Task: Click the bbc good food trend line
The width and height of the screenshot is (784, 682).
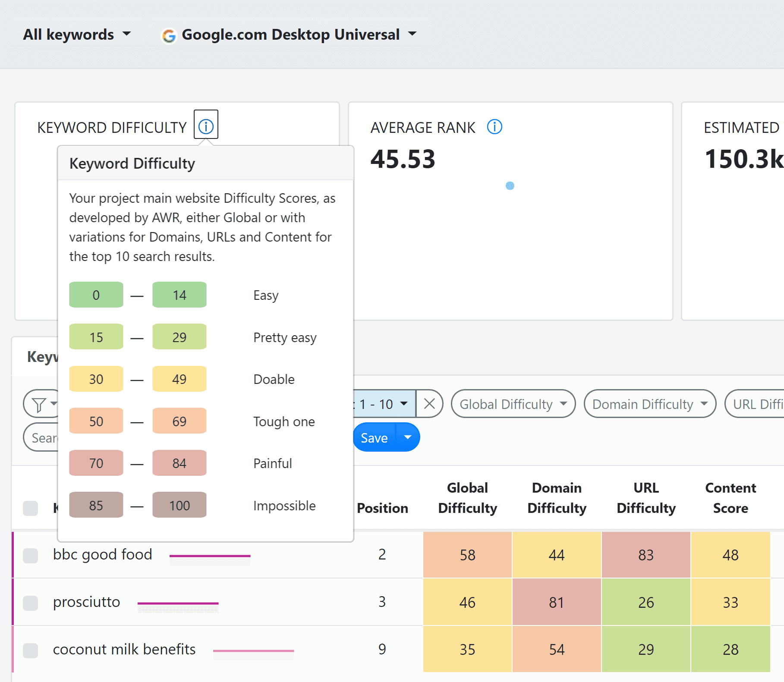Action: (x=210, y=556)
